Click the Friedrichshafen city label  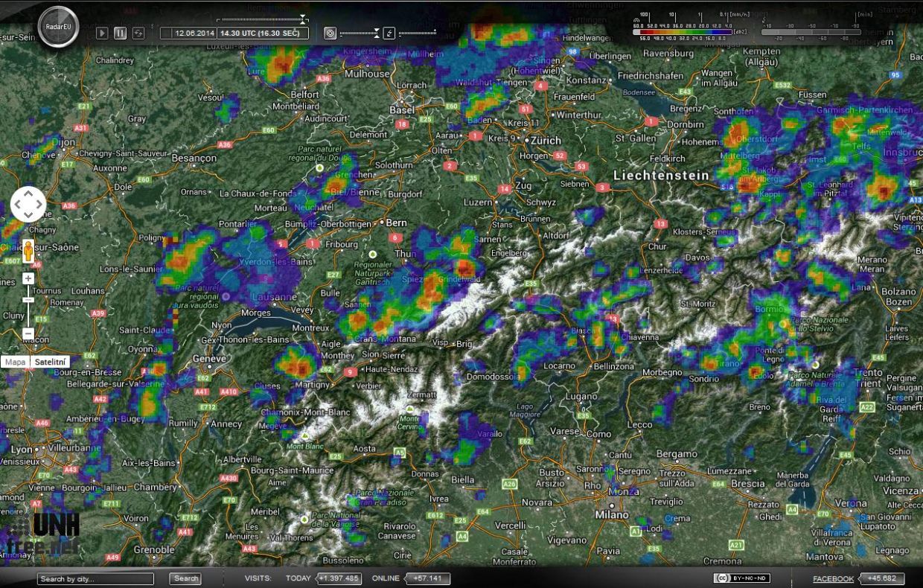651,75
